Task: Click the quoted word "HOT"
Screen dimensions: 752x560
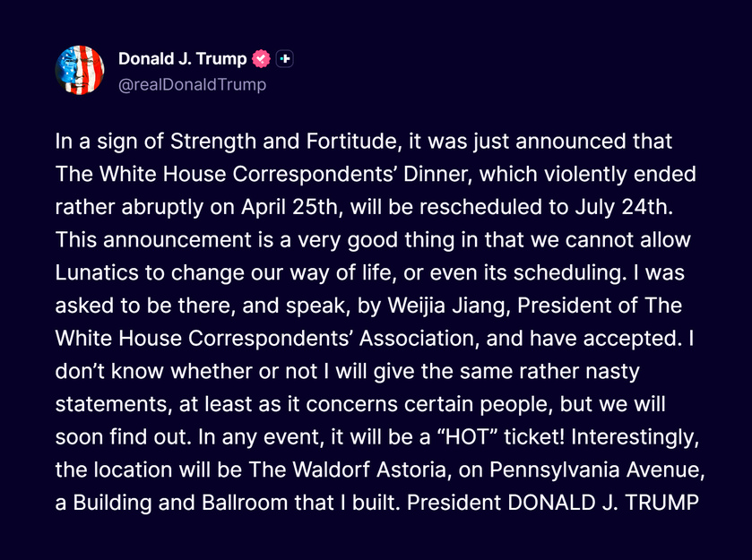Action: (x=467, y=437)
